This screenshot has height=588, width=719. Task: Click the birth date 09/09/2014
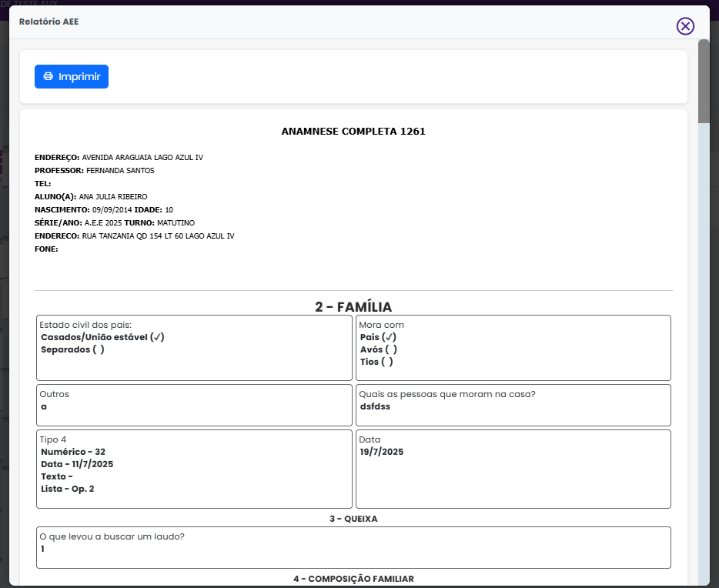[112, 210]
